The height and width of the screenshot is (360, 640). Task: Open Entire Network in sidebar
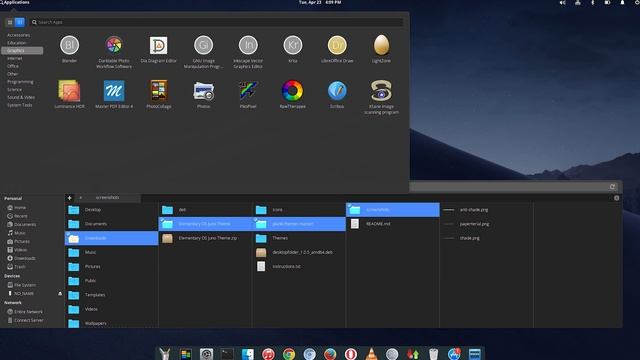[x=25, y=311]
